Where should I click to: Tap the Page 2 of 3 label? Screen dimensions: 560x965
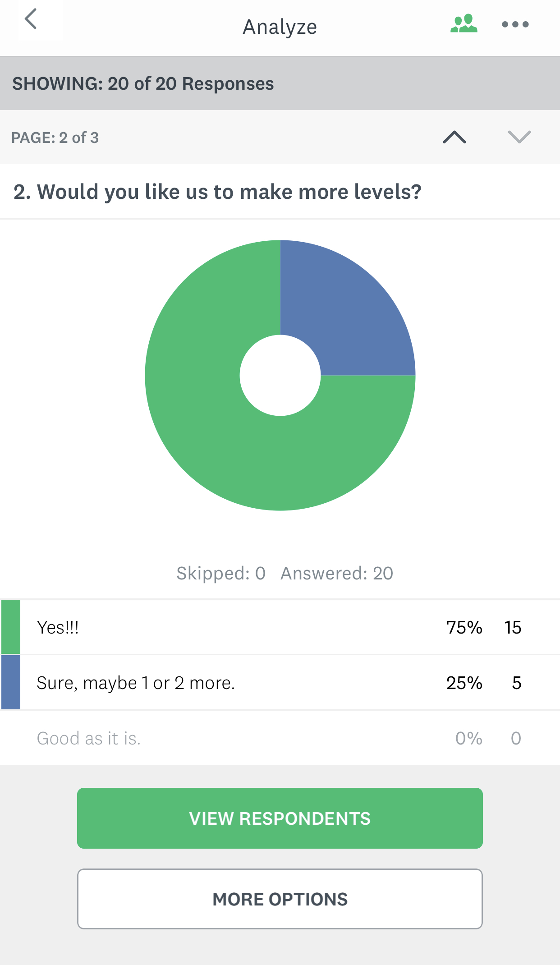55,138
